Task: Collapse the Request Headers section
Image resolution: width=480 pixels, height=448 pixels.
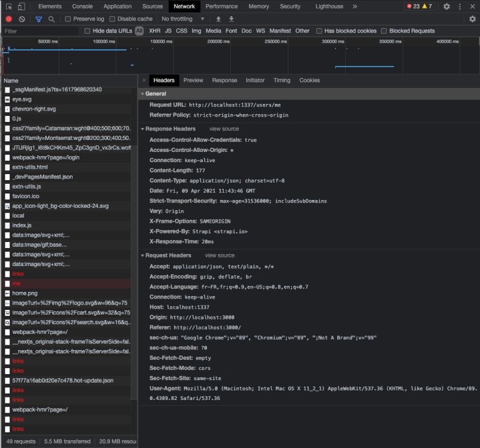Action: [x=143, y=255]
